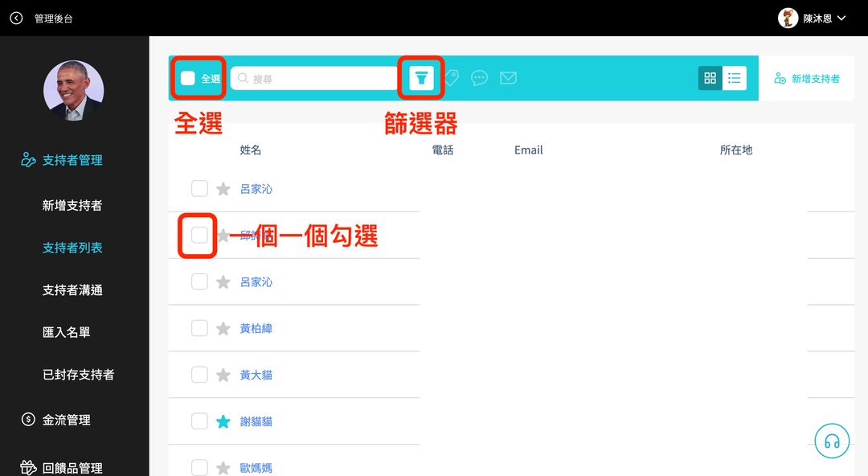Go to 已封存支持者 in sidebar

[78, 375]
